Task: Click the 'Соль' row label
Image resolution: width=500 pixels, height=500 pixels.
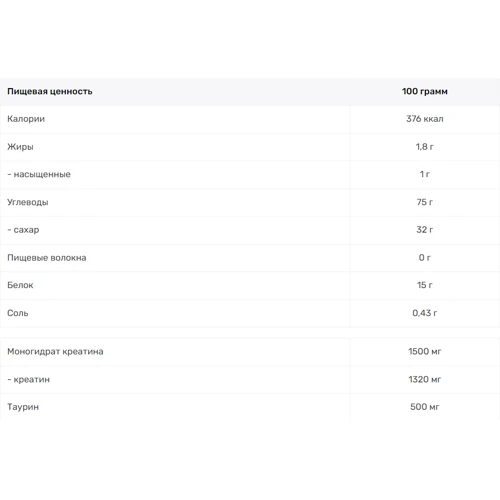Action: (18, 313)
